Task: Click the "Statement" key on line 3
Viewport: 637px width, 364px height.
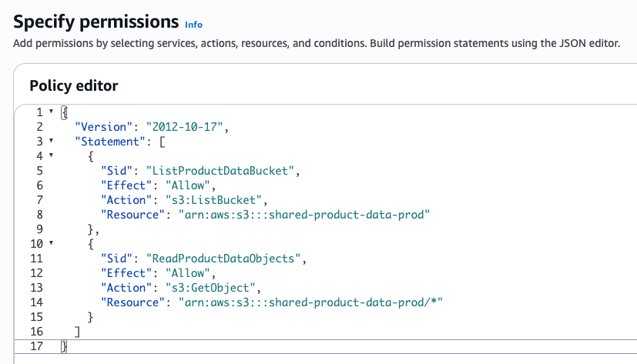Action: pos(110,142)
